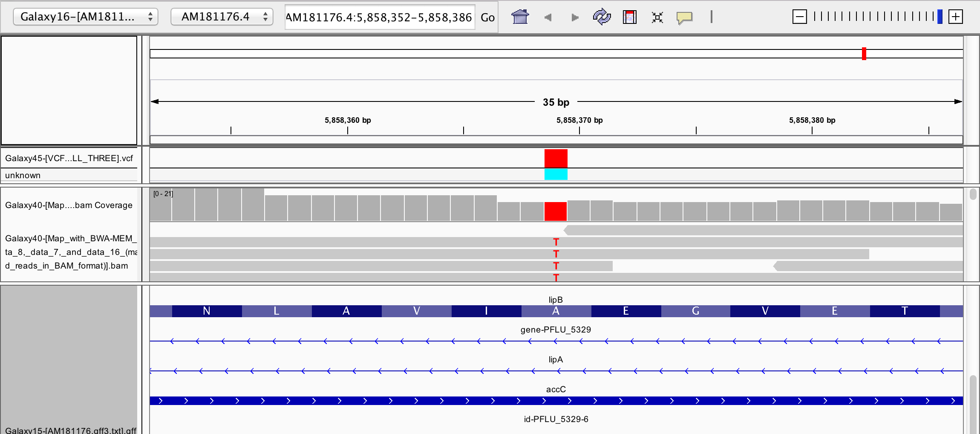
Task: Click the amino acid G in lipB translation
Action: coord(696,311)
